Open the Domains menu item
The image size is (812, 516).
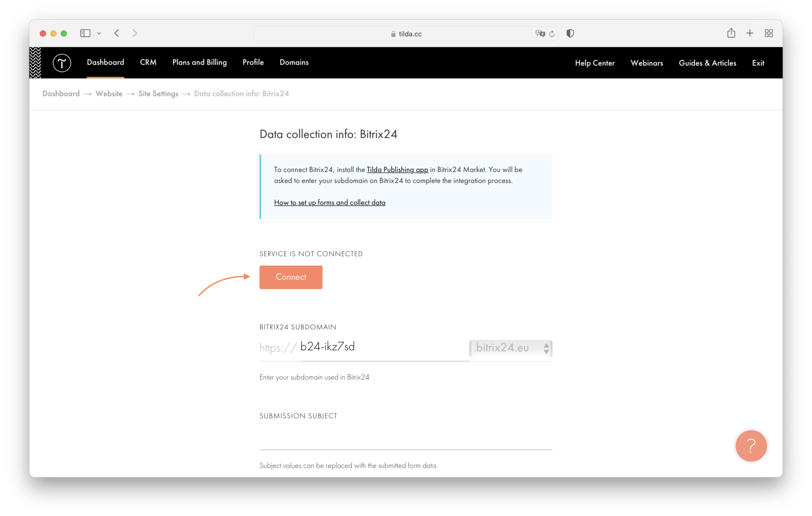tap(294, 62)
